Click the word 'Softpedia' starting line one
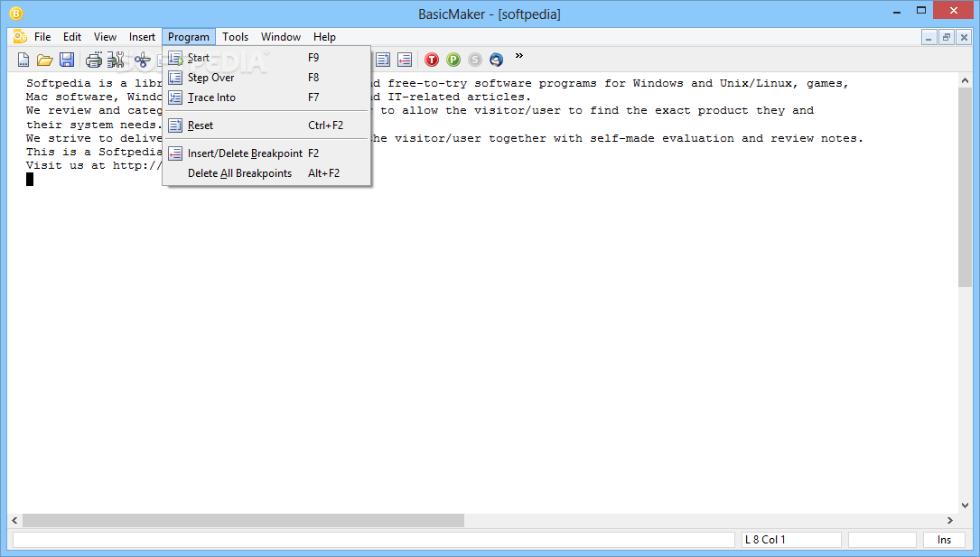The image size is (980, 557). (x=58, y=84)
